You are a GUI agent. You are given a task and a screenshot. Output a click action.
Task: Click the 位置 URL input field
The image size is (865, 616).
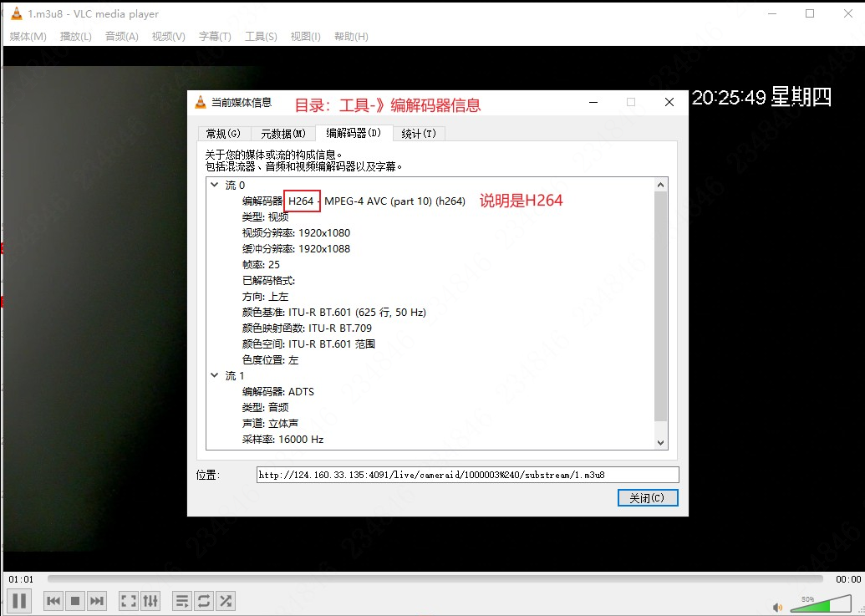point(468,475)
